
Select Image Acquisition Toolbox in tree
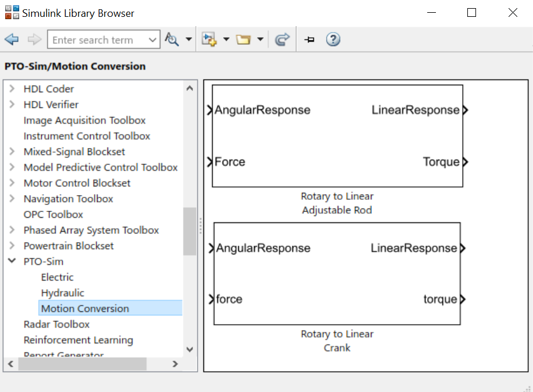click(x=85, y=120)
